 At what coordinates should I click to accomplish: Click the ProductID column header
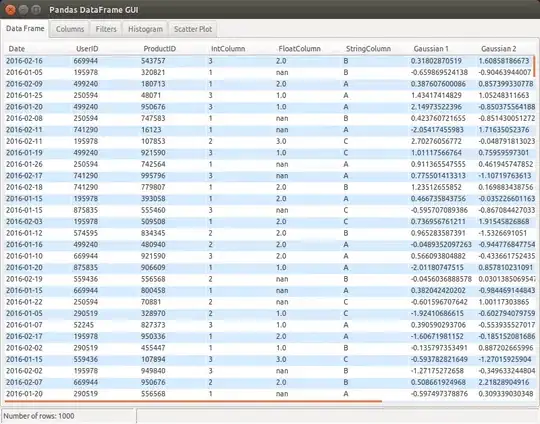click(159, 49)
